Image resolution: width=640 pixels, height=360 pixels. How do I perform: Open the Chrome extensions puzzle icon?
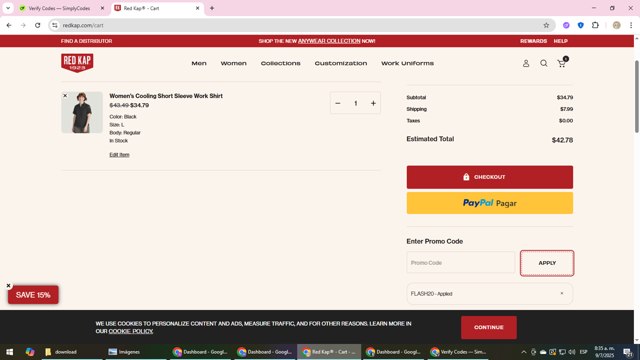pos(595,25)
